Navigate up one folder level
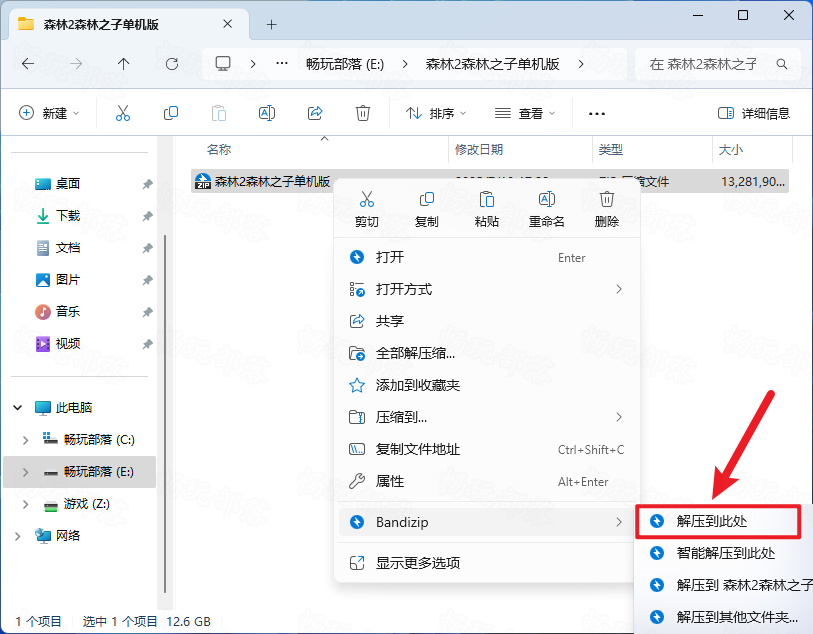Image resolution: width=813 pixels, height=634 pixels. [123, 64]
